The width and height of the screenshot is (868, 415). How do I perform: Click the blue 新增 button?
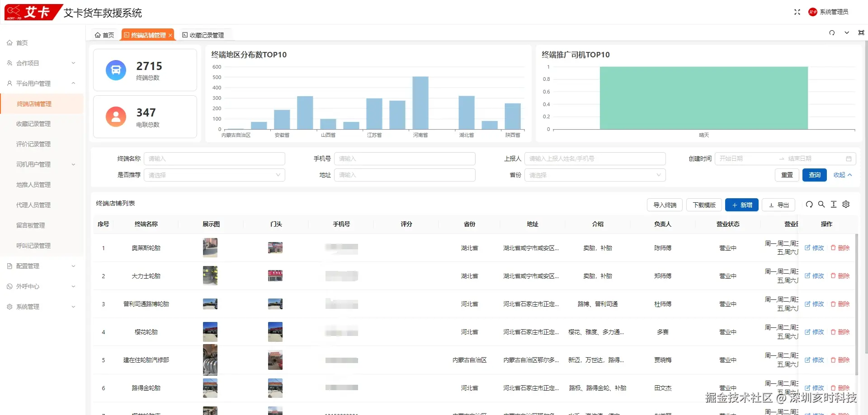click(742, 205)
